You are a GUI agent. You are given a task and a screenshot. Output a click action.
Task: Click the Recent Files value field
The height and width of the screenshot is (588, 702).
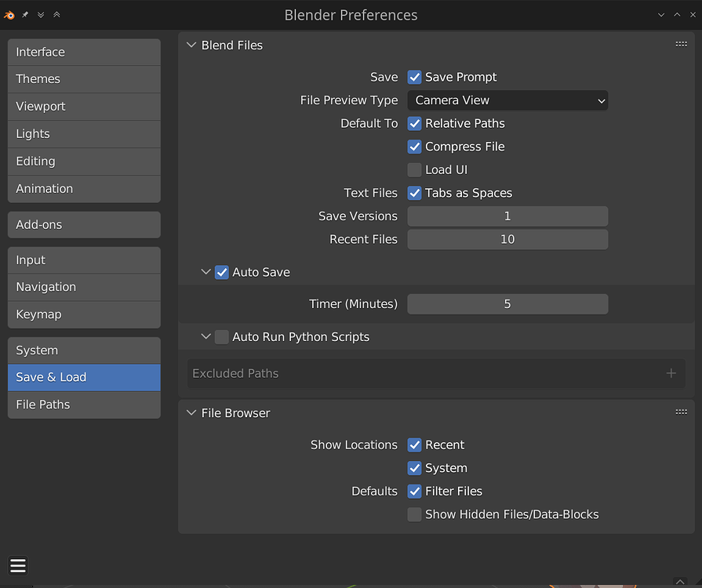tap(507, 239)
